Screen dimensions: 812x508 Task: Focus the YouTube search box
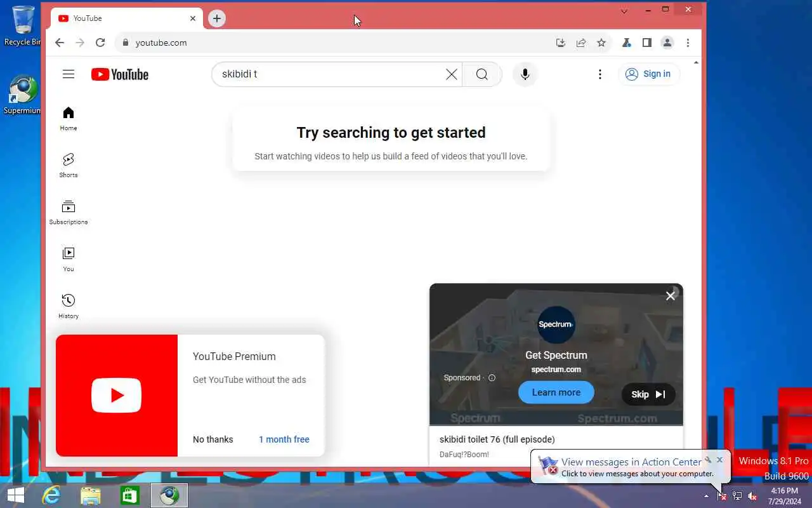pyautogui.click(x=330, y=74)
